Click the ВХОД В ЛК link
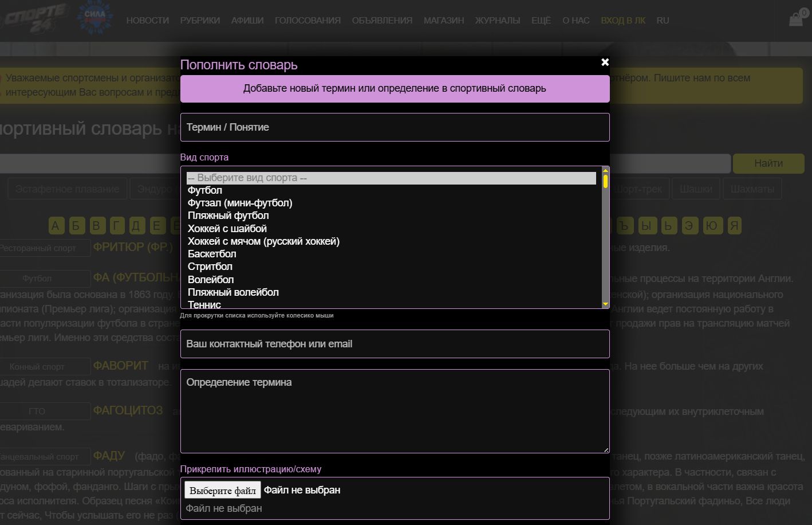 tap(623, 21)
